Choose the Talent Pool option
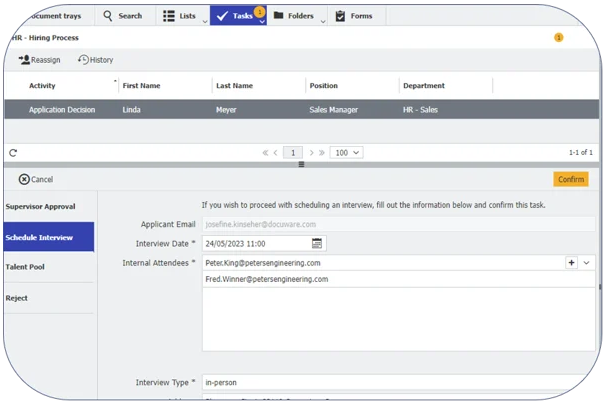 pyautogui.click(x=25, y=267)
